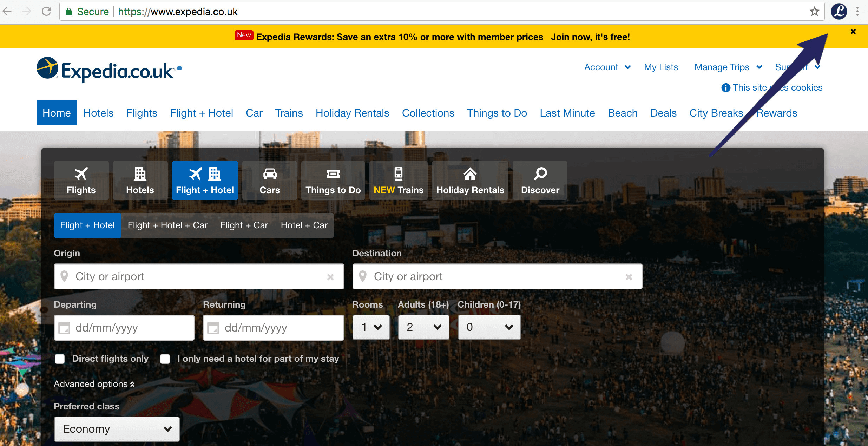Go to Home nav tab
Screen dimensions: 868x446
[x=57, y=113]
